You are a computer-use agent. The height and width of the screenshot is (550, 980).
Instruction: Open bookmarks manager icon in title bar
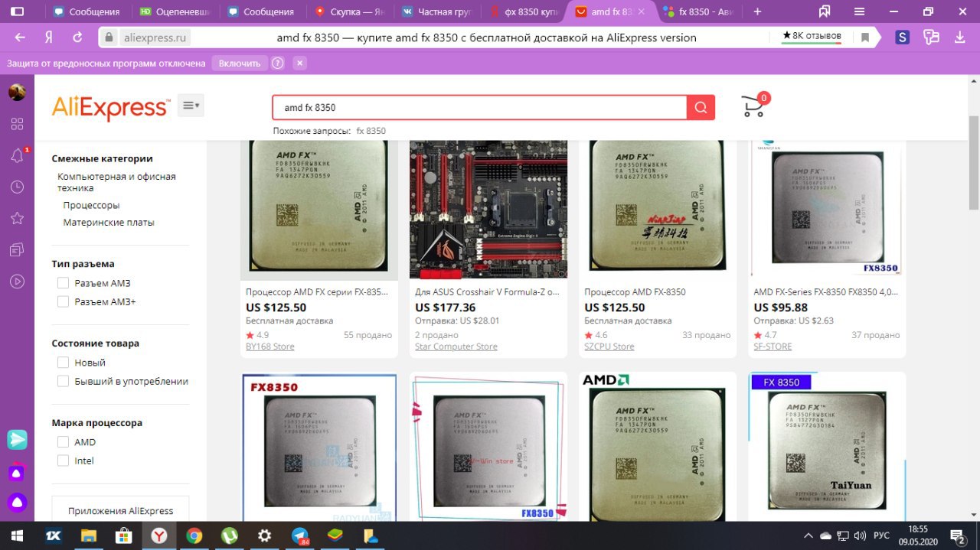[825, 11]
